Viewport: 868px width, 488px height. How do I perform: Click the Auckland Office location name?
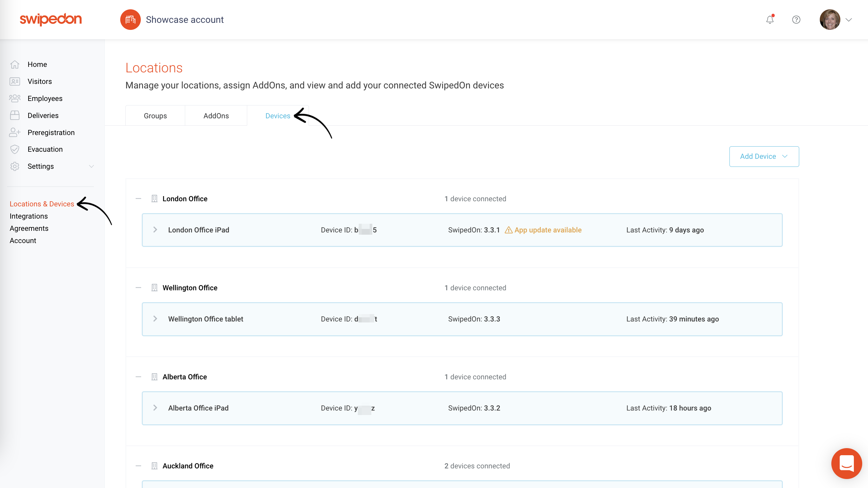(188, 466)
